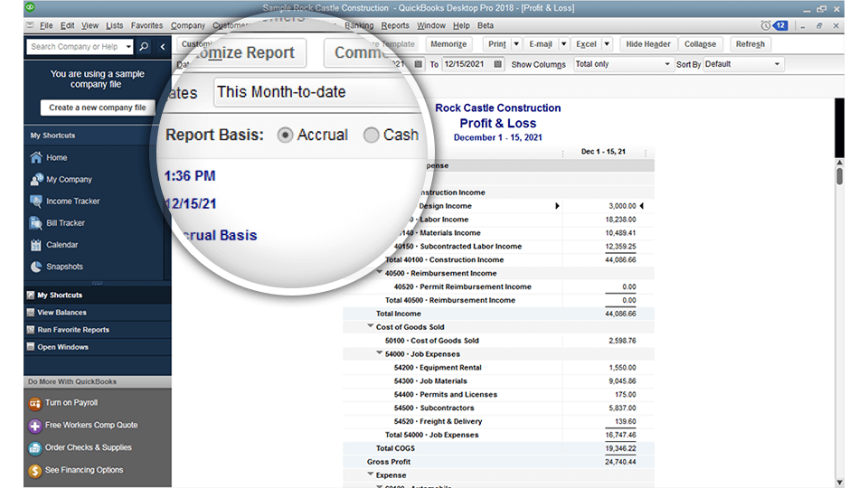Select the Cash report basis radio button

pyautogui.click(x=371, y=135)
